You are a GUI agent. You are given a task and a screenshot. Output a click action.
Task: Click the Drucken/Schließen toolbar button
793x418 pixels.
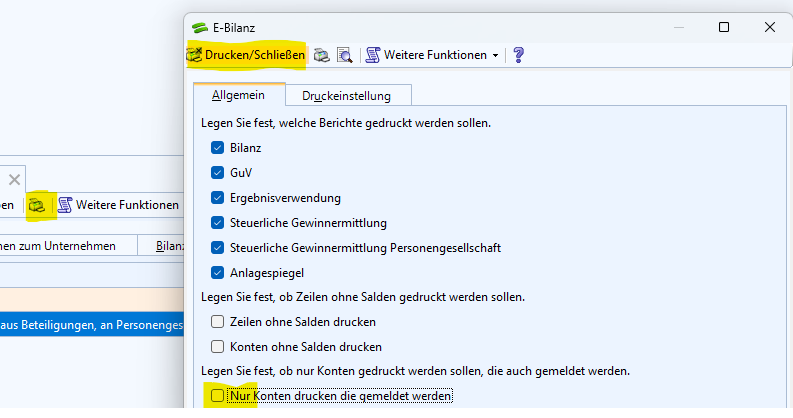point(246,55)
